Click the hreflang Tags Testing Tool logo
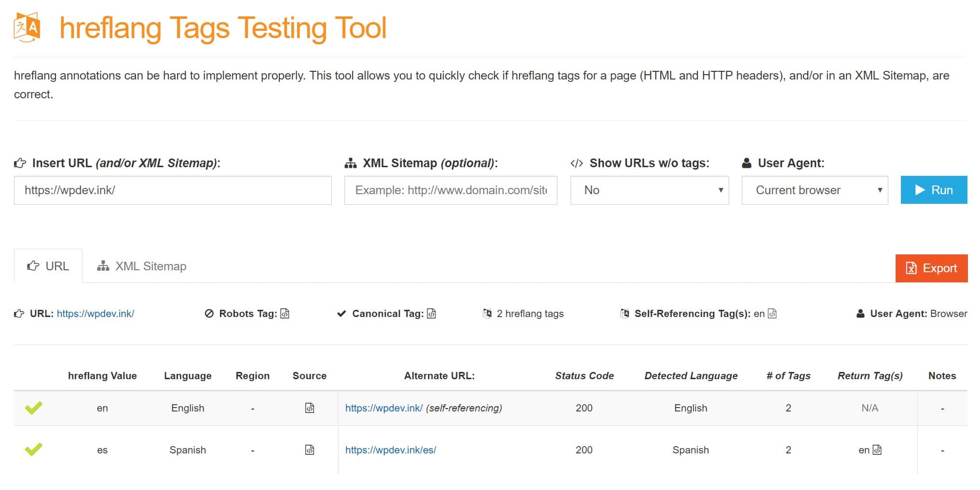This screenshot has width=980, height=490. pos(28,27)
